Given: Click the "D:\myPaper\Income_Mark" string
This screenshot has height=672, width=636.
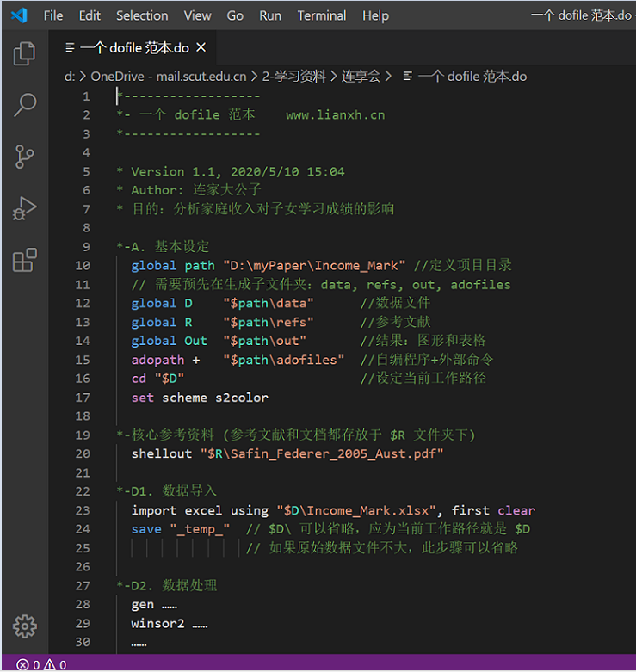Looking at the screenshot, I should coord(314,266).
